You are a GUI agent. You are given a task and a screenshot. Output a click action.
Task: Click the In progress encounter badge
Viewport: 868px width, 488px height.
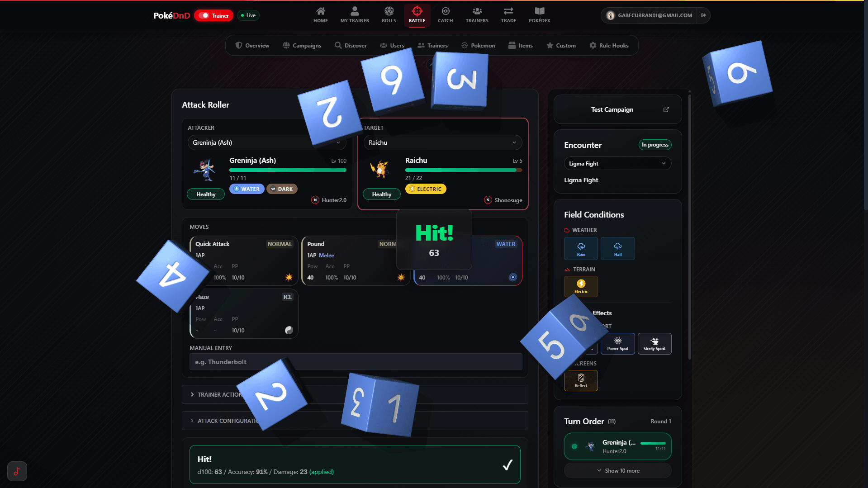coord(655,145)
